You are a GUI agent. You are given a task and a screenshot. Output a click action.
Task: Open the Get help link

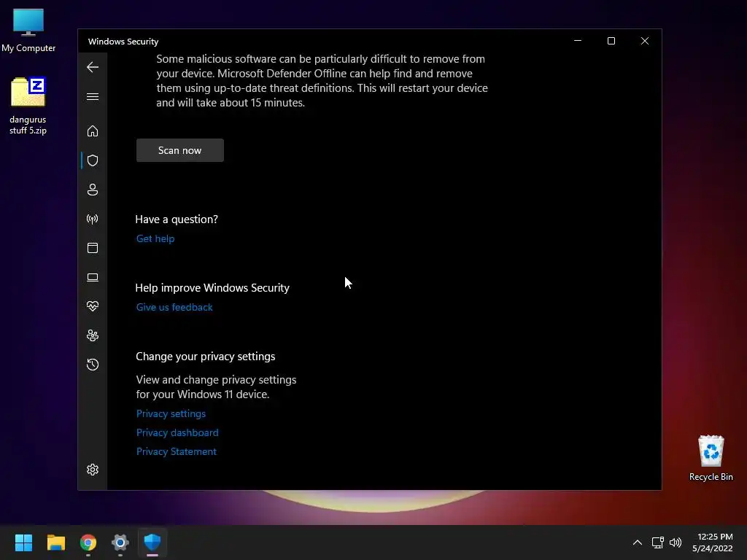coord(155,238)
